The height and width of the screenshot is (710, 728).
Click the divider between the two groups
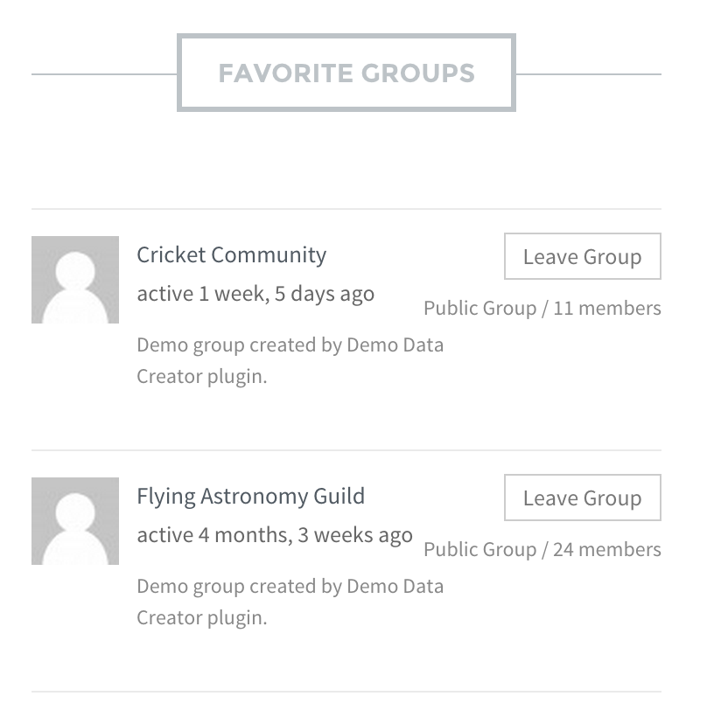(346, 450)
